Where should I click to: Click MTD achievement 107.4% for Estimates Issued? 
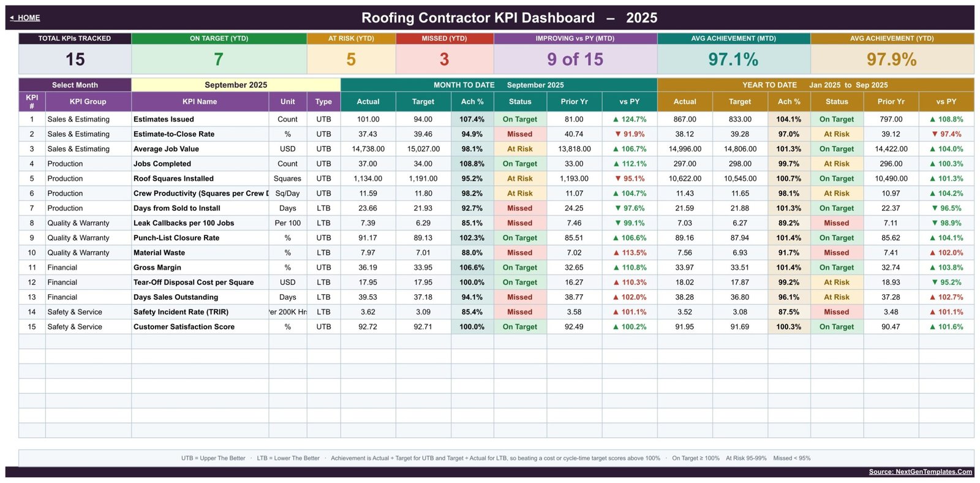coord(472,120)
